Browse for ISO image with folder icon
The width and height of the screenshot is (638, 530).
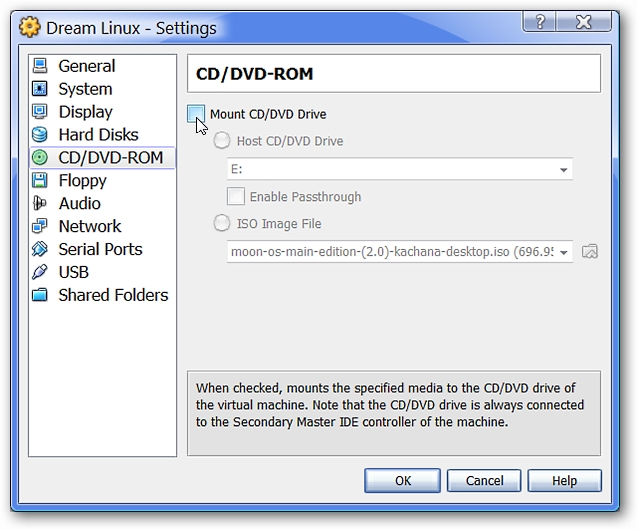[590, 251]
